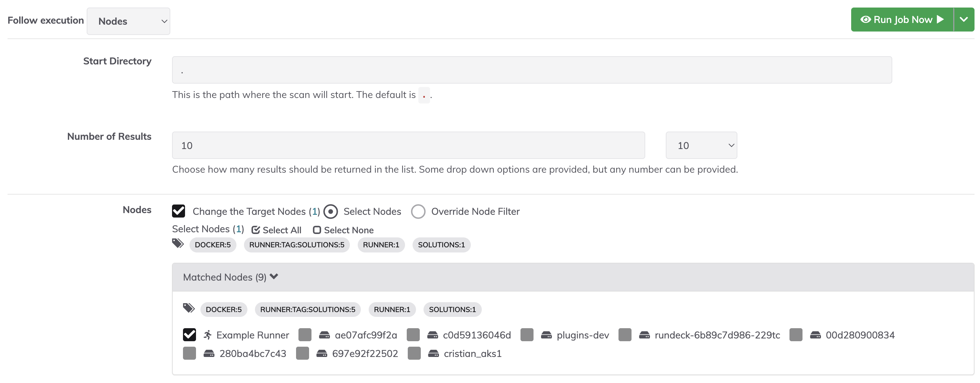Collapse the Matched Nodes (9) section

(x=231, y=277)
